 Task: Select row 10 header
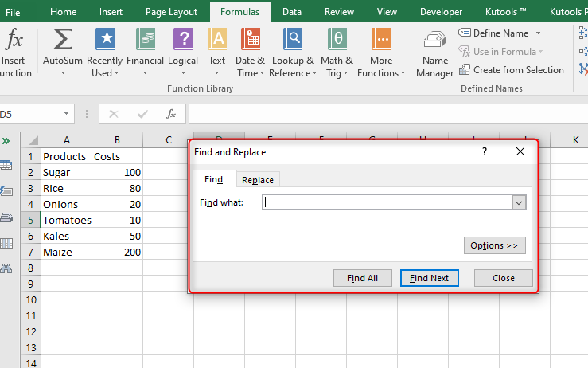coord(31,300)
